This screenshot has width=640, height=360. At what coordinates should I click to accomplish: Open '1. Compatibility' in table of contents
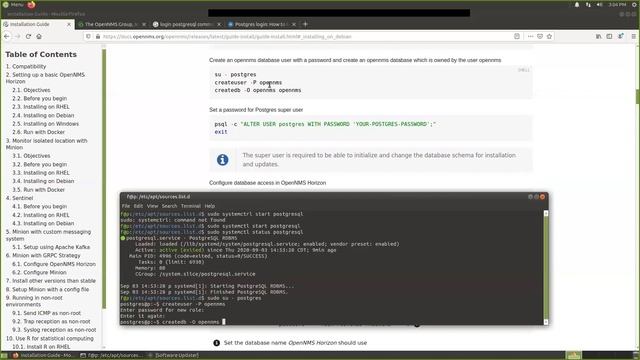coord(26,66)
